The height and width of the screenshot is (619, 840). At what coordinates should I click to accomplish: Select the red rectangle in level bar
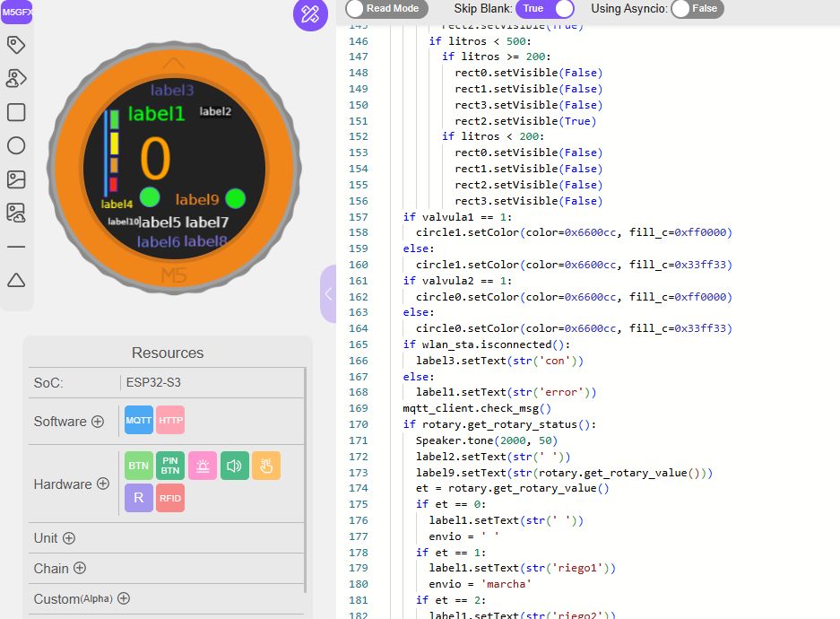[x=114, y=185]
